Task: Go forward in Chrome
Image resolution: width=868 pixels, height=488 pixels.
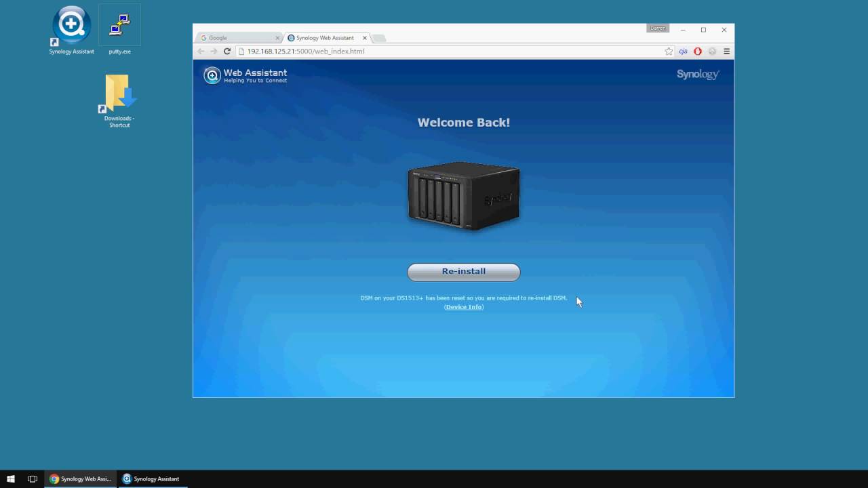Action: [214, 52]
